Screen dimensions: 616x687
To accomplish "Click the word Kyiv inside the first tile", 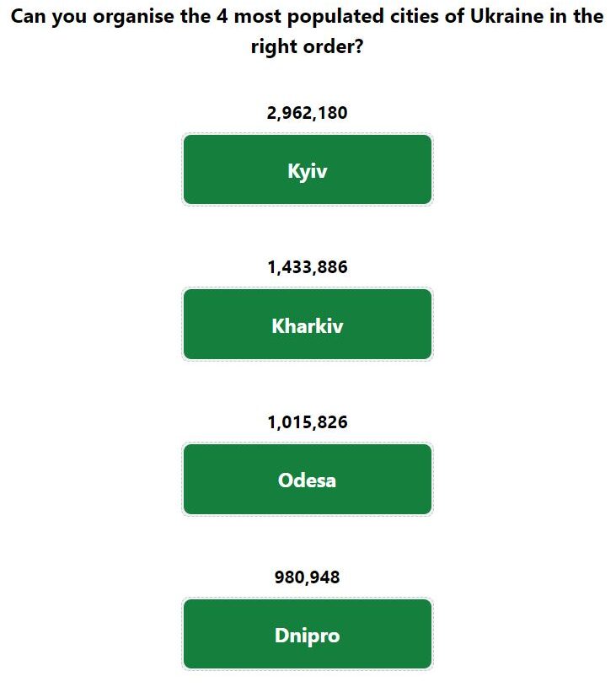I will pyautogui.click(x=308, y=171).
